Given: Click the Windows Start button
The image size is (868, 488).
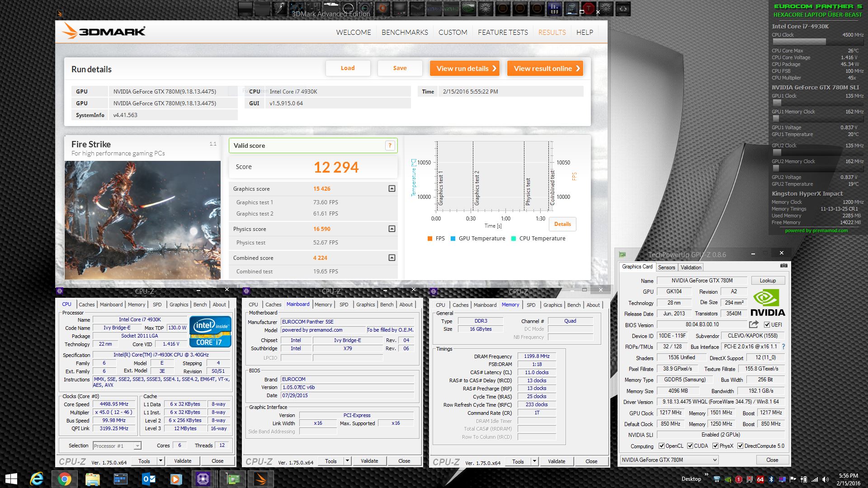Looking at the screenshot, I should click(x=11, y=479).
